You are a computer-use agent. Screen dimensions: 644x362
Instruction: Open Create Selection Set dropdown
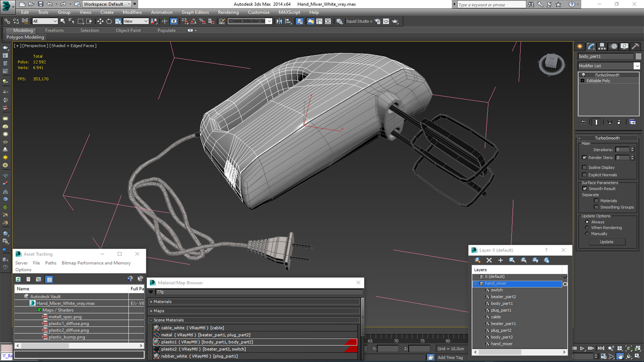(269, 21)
